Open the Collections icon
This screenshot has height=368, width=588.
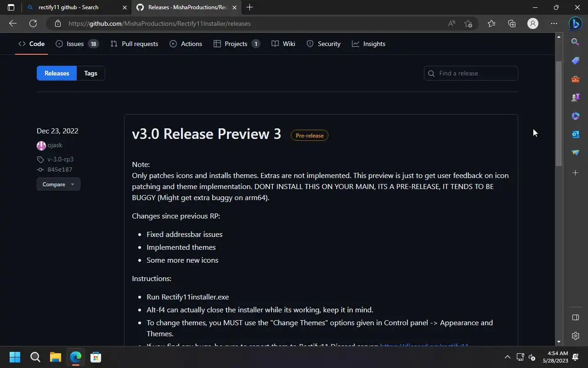(512, 23)
